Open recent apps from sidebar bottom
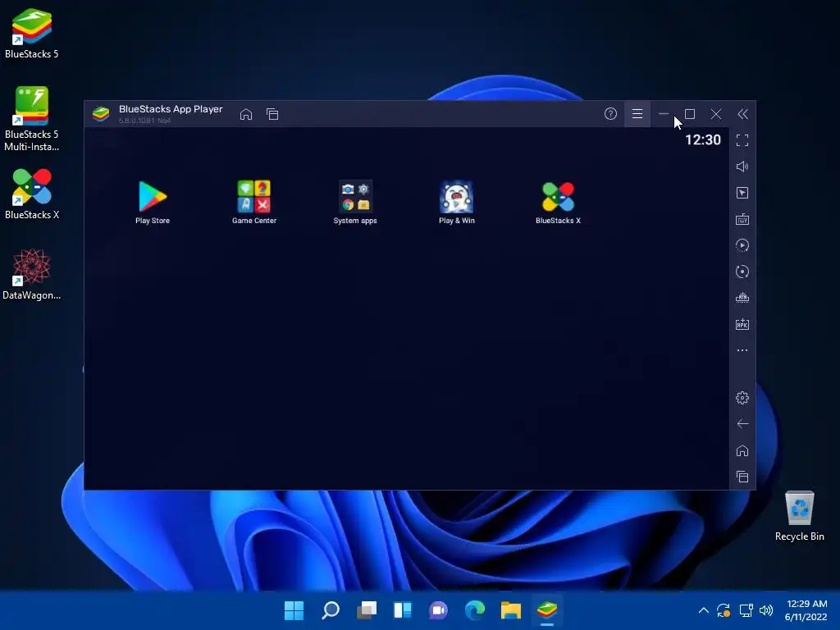The height and width of the screenshot is (630, 840). 742,477
